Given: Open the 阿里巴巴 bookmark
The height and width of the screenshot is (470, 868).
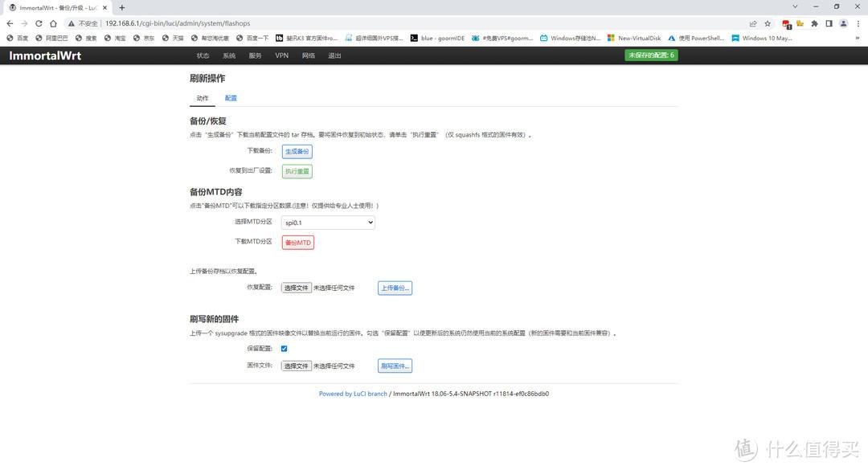Looking at the screenshot, I should point(51,39).
